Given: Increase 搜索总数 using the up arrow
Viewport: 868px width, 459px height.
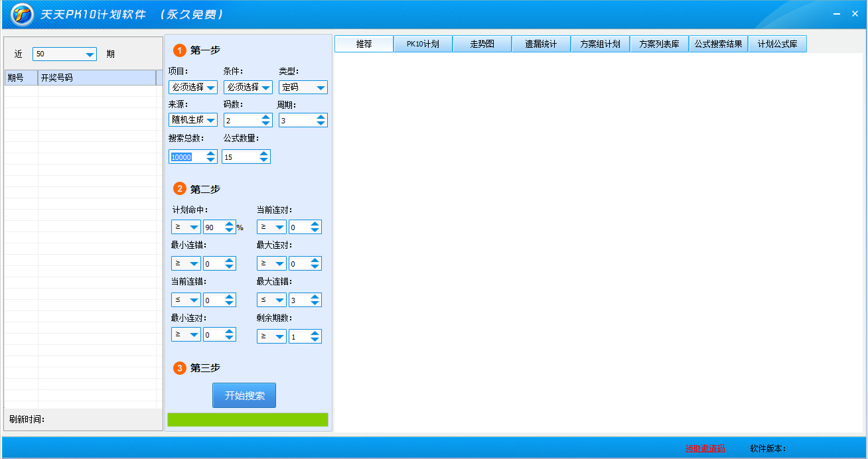Looking at the screenshot, I should pyautogui.click(x=211, y=153).
